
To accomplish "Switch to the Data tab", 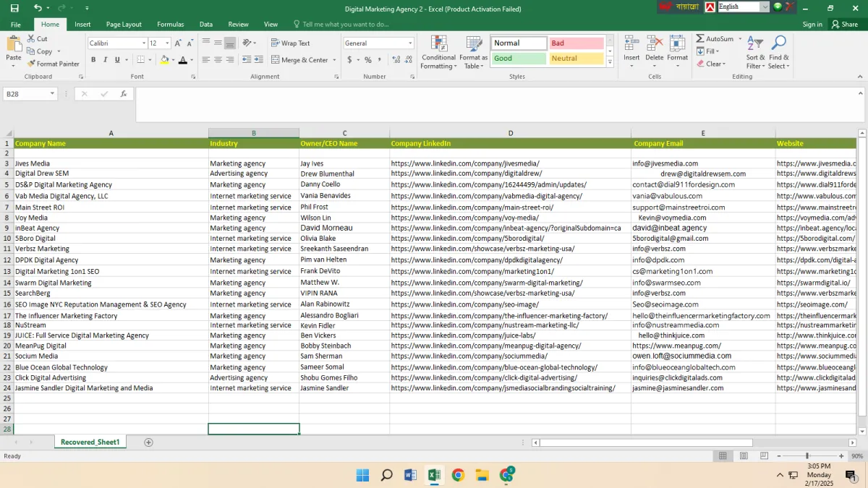I will 206,24.
